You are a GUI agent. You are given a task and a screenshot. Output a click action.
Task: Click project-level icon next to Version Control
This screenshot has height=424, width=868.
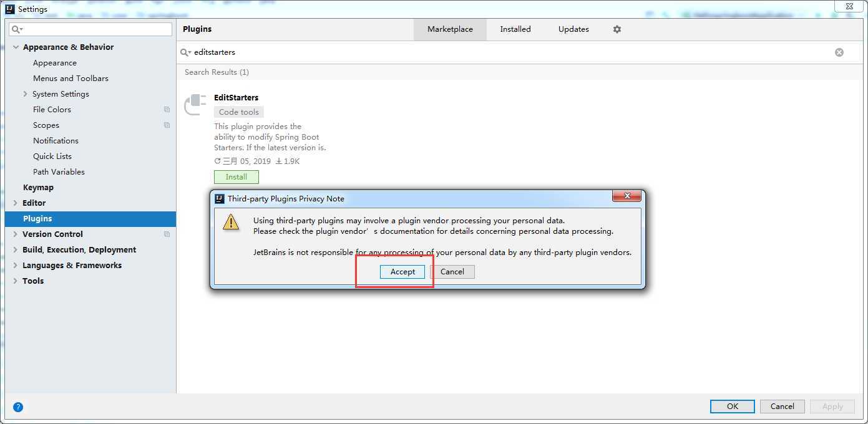[x=167, y=234]
